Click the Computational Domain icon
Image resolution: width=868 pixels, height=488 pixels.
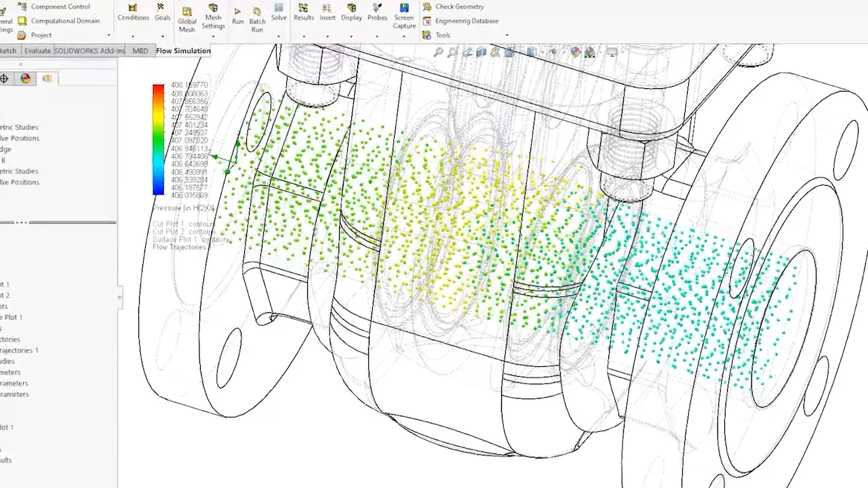[x=22, y=21]
